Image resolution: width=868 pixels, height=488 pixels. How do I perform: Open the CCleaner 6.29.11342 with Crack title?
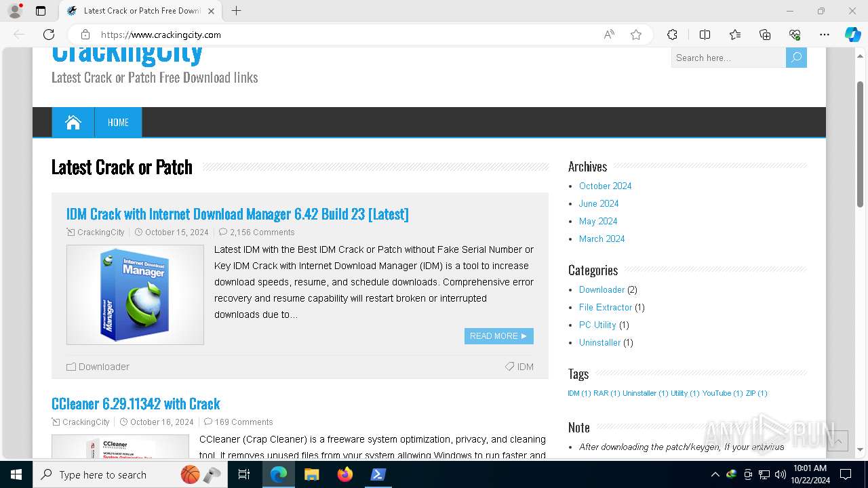tap(136, 404)
